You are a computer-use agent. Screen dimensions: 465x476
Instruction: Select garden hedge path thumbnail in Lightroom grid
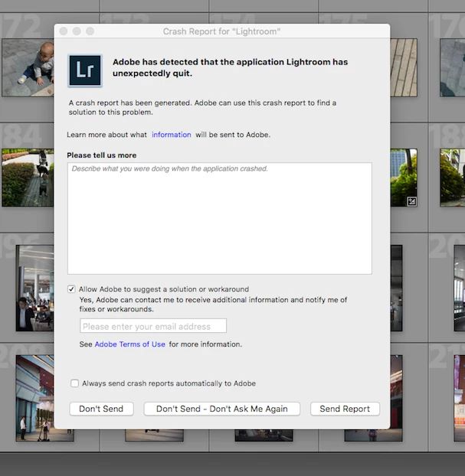(28, 178)
